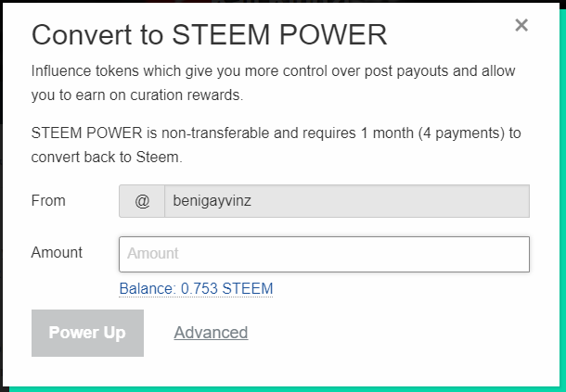Click "convert back to Steem" text
Image resolution: width=566 pixels, height=392 pixels.
click(106, 158)
